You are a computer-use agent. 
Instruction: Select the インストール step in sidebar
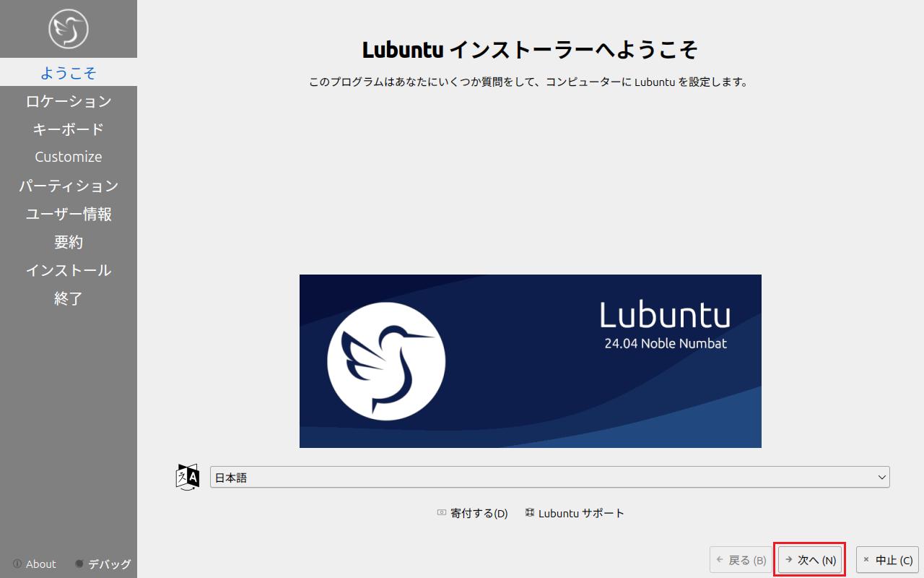pos(69,270)
